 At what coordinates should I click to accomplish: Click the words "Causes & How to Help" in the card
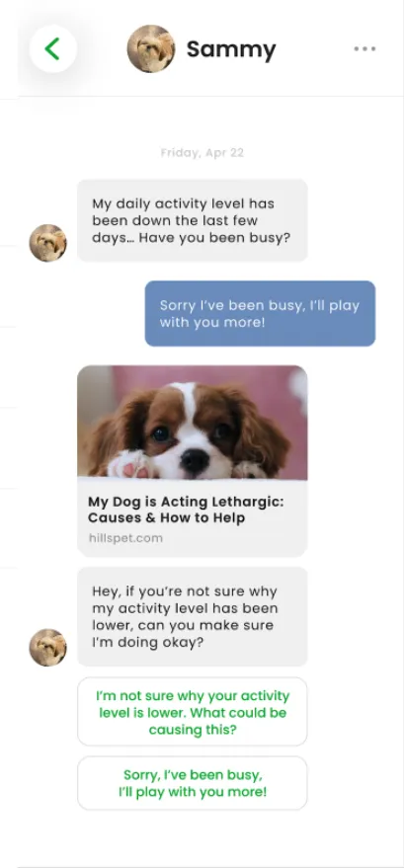pyautogui.click(x=166, y=518)
